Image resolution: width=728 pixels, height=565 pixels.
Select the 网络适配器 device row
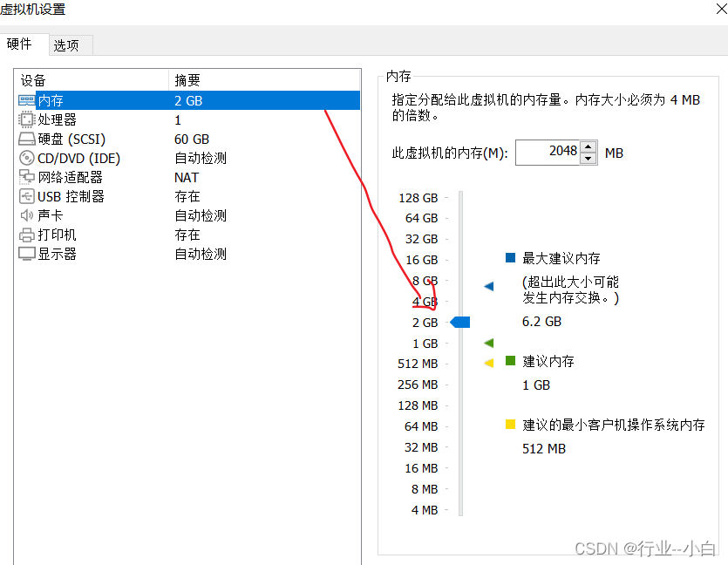(x=188, y=177)
